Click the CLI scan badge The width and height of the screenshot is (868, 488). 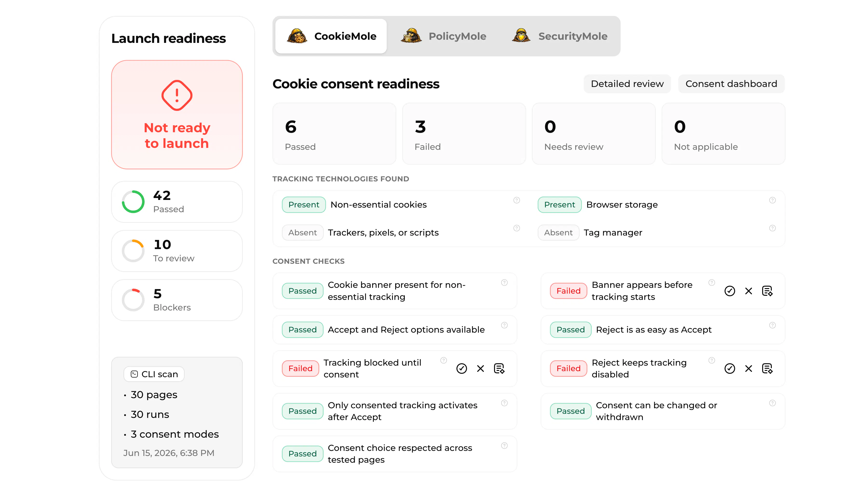154,374
